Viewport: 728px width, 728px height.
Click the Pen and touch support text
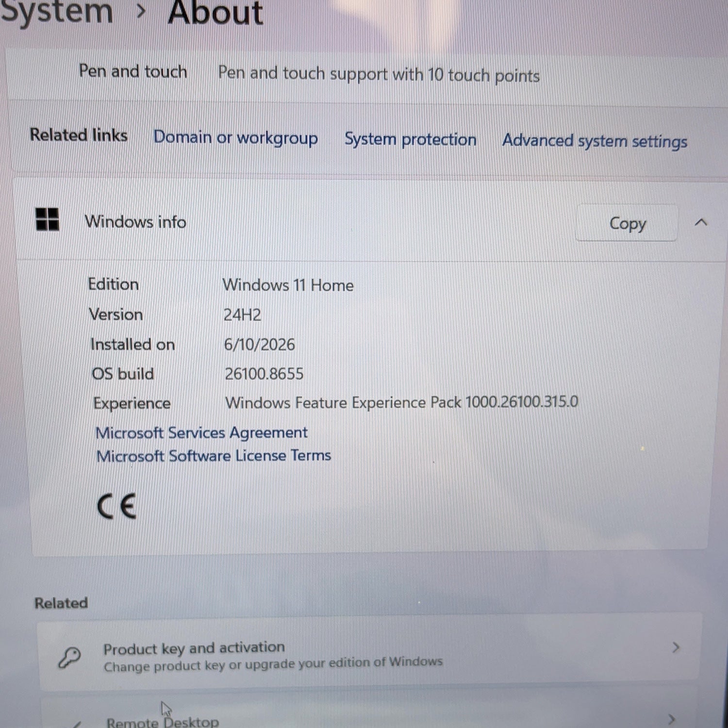[x=379, y=74]
